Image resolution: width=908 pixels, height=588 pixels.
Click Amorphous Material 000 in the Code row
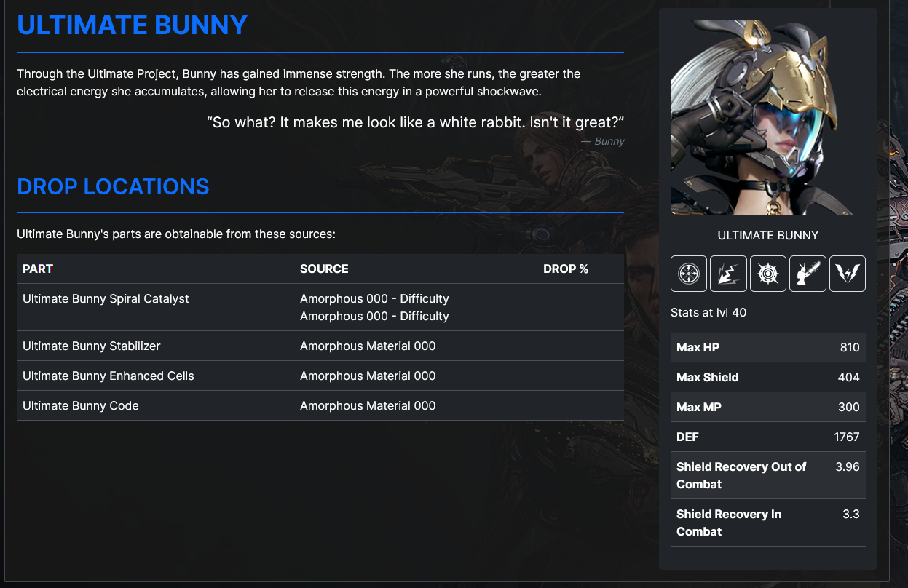click(368, 405)
